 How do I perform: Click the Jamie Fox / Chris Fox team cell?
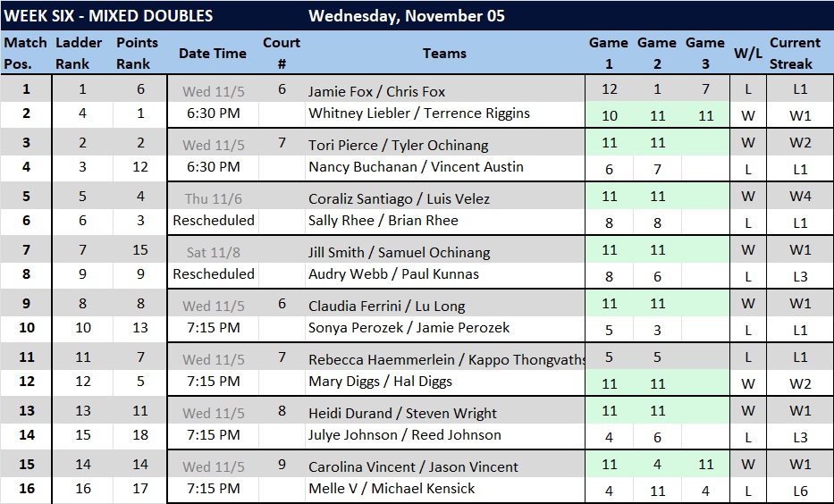376,91
